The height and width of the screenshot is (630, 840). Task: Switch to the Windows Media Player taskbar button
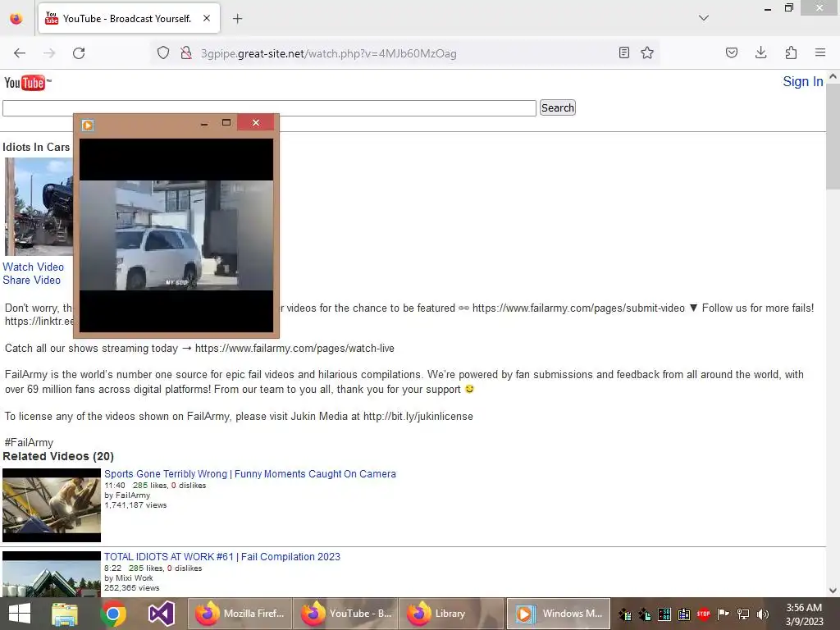coord(559,614)
